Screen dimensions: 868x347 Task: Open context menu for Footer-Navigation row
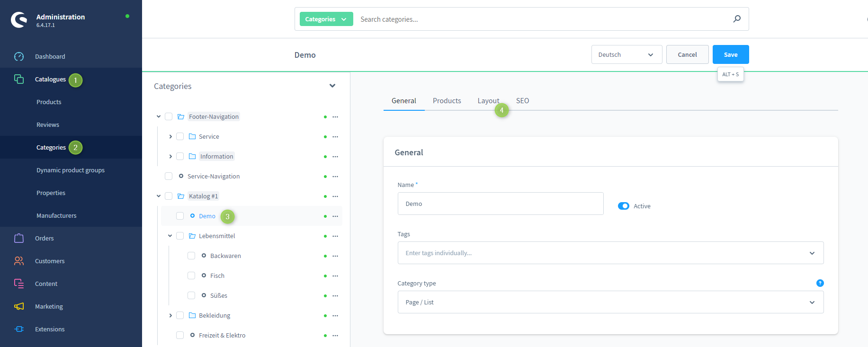335,117
